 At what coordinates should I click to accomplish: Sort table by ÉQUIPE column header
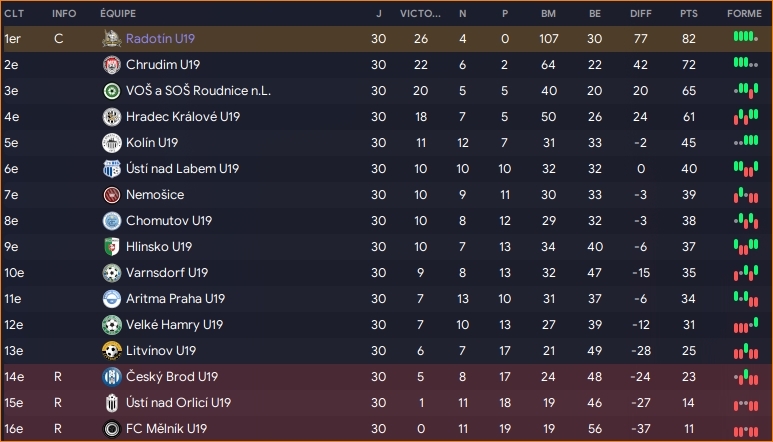pos(119,14)
